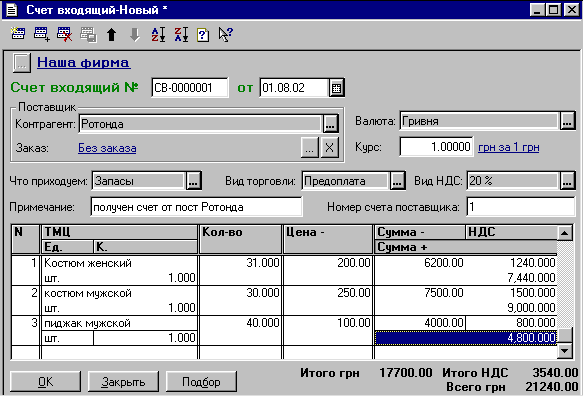This screenshot has width=583, height=396.
Task: Click the Закрыть button
Action: 123,381
